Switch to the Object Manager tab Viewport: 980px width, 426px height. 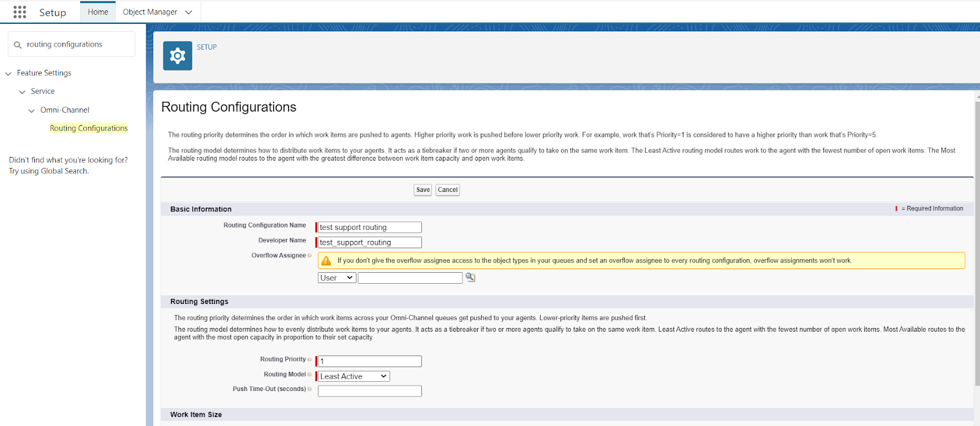(x=150, y=12)
